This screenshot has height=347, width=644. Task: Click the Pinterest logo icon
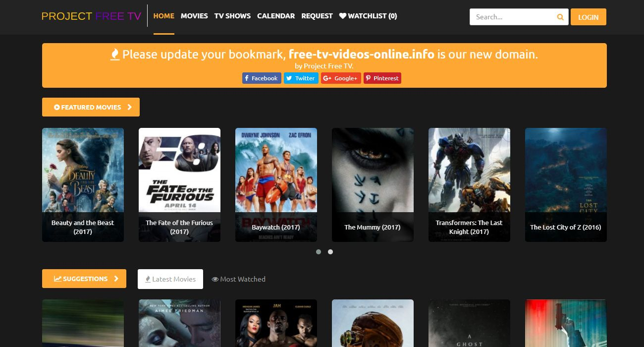368,78
